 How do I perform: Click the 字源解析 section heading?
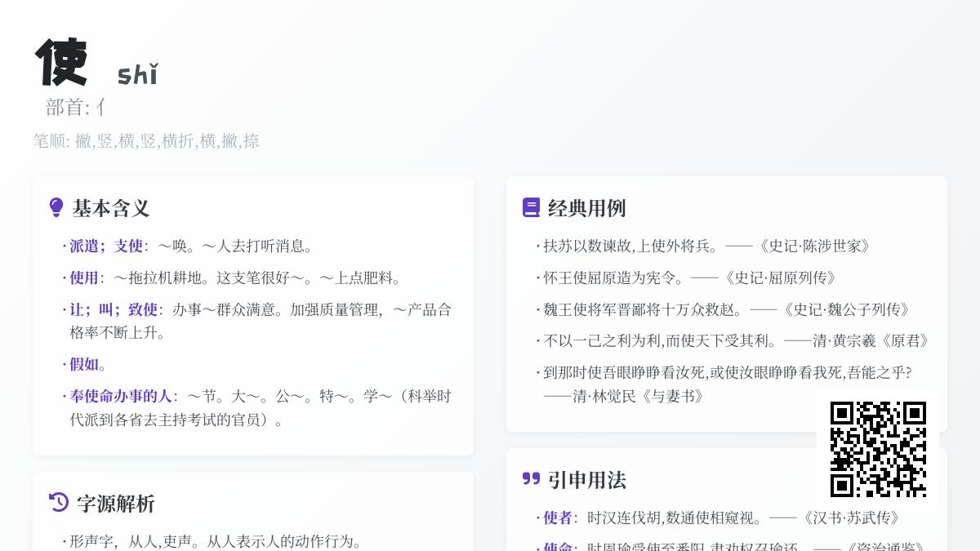[x=116, y=504]
